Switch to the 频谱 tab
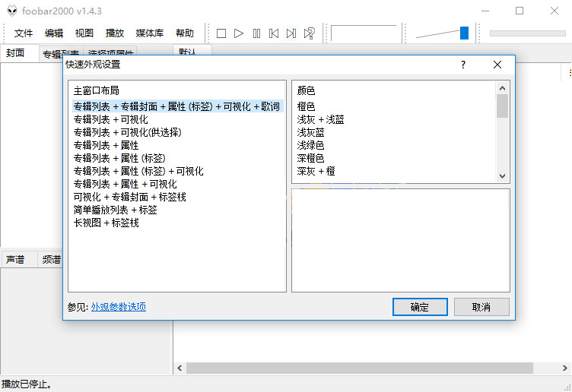This screenshot has width=572, height=392. point(51,259)
